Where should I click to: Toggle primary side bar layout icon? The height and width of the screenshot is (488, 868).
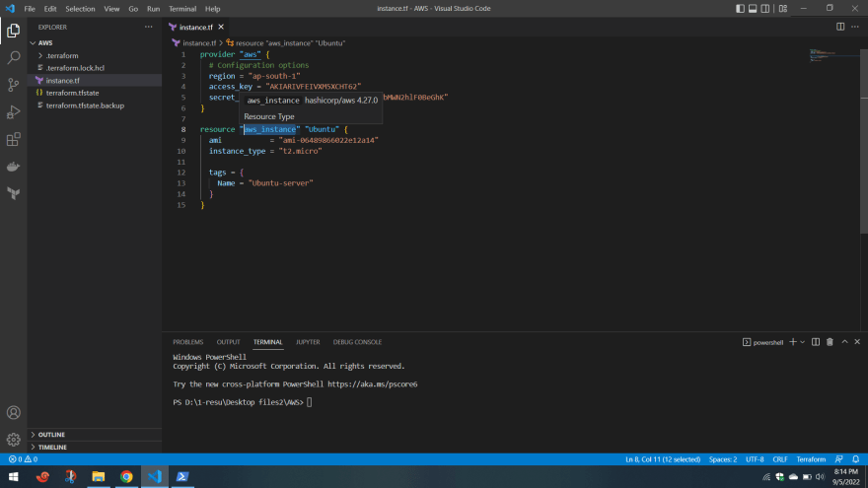coord(740,8)
